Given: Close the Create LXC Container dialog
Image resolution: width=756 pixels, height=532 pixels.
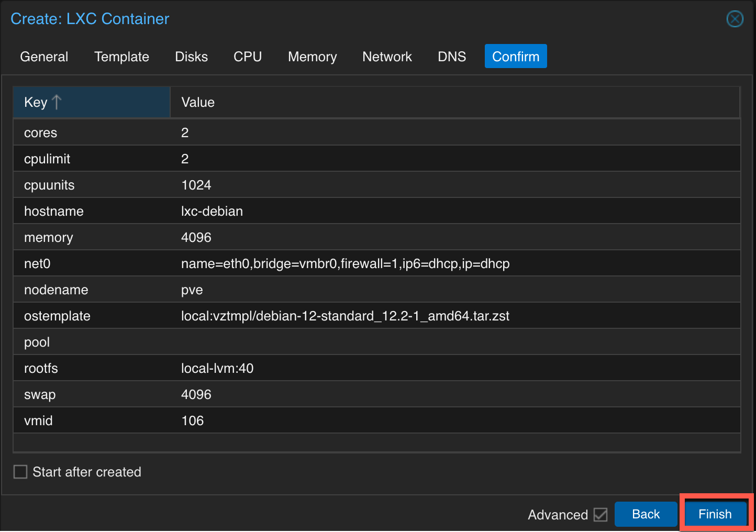Looking at the screenshot, I should [x=735, y=19].
